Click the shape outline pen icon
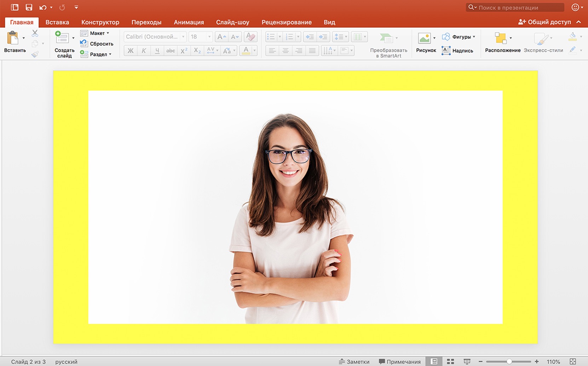 572,50
